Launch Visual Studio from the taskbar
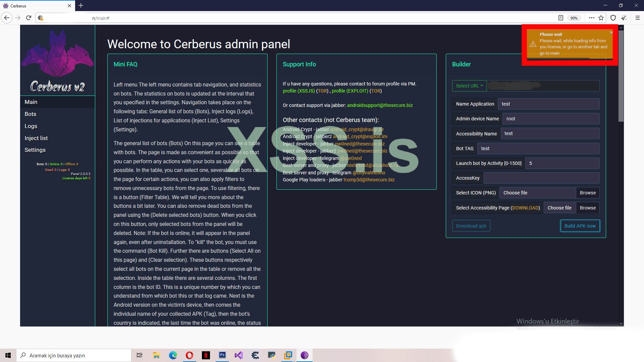 click(238, 355)
